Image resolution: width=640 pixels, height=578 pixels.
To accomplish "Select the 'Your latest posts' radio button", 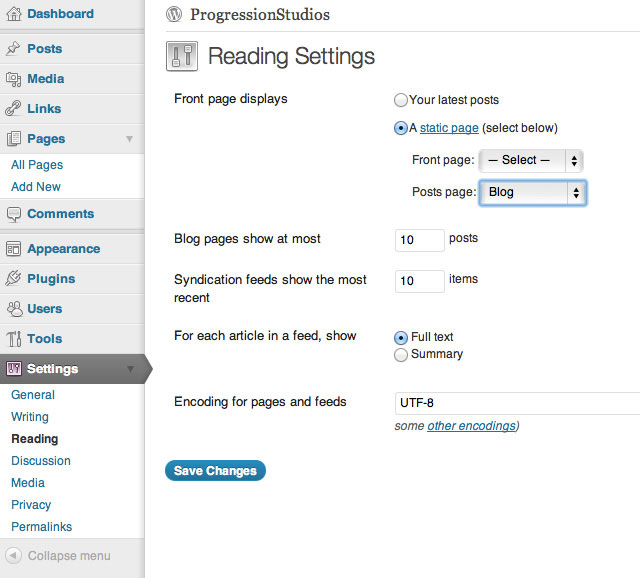I will (401, 100).
